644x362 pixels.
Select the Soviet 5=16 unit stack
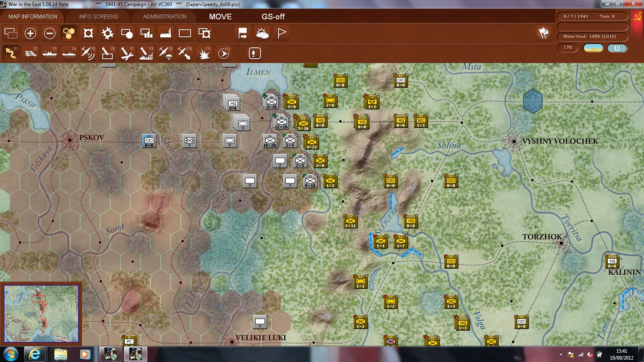(302, 123)
